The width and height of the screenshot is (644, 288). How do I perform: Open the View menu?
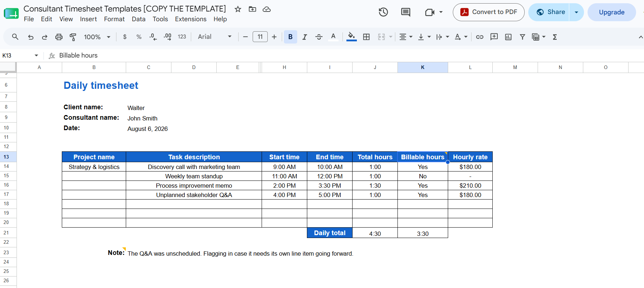click(x=66, y=19)
